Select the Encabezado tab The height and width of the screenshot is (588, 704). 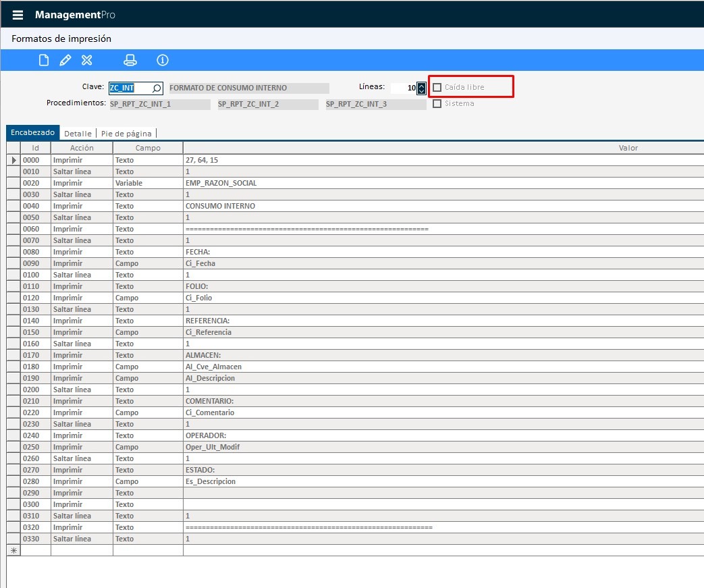pyautogui.click(x=33, y=132)
